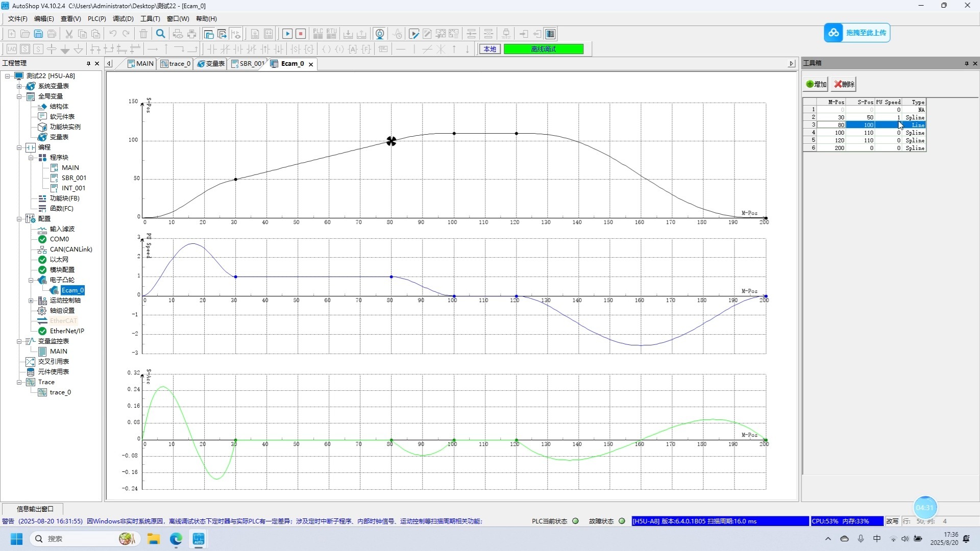980x551 pixels.
Task: Pin toggle for 工程管理 panel
Action: pyautogui.click(x=88, y=63)
